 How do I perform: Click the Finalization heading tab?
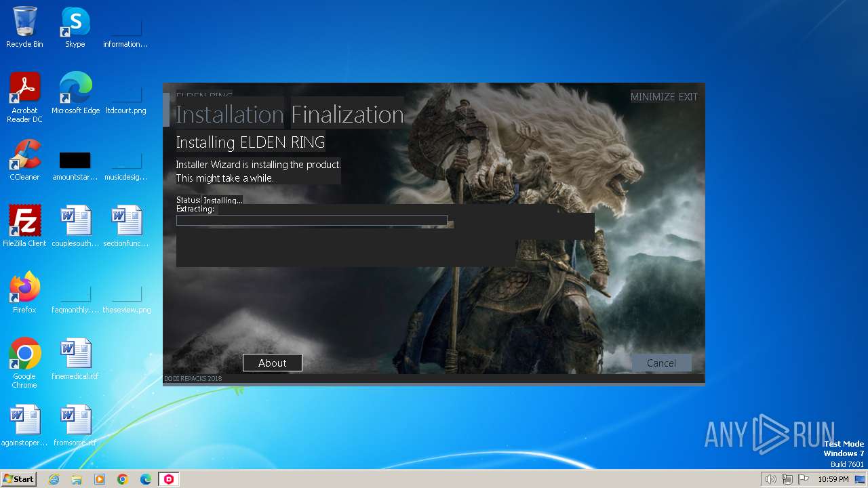tap(347, 115)
